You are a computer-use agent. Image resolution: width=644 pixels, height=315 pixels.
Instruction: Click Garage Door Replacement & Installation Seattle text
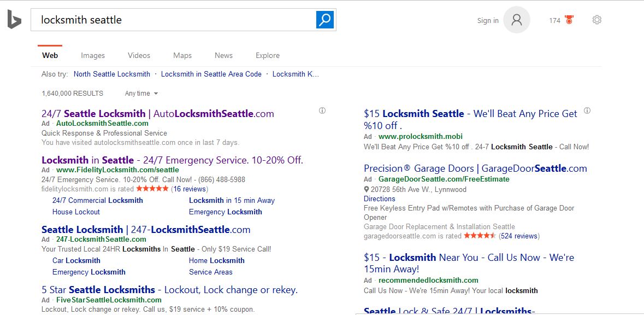click(x=439, y=227)
